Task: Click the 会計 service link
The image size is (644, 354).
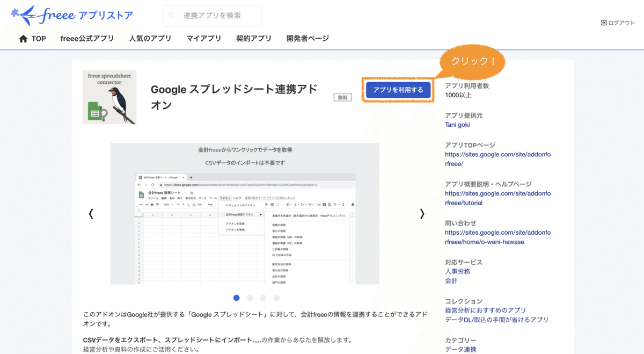Action: (451, 281)
